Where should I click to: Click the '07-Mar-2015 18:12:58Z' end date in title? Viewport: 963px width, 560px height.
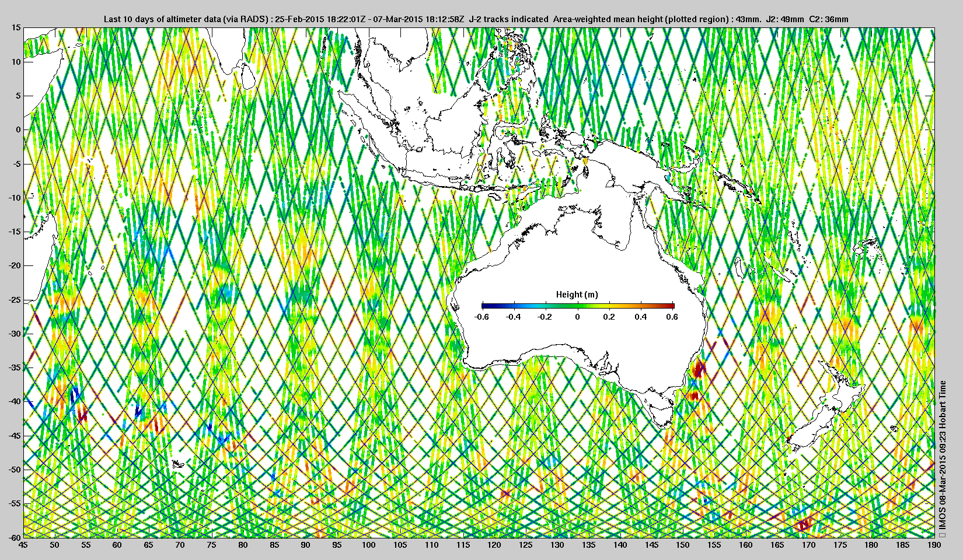(x=418, y=19)
